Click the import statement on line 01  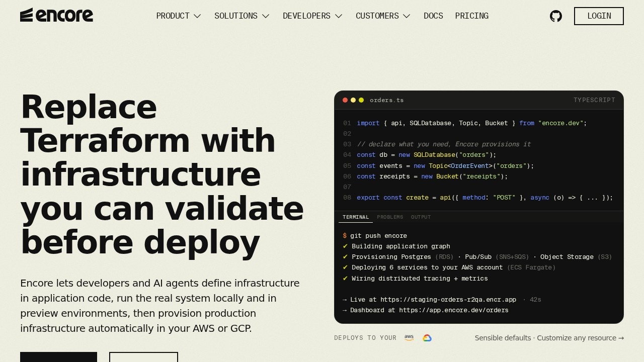[472, 123]
